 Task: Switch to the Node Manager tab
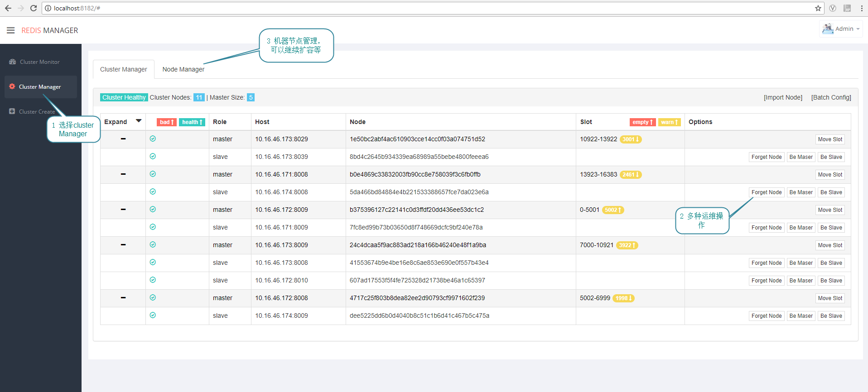(183, 69)
